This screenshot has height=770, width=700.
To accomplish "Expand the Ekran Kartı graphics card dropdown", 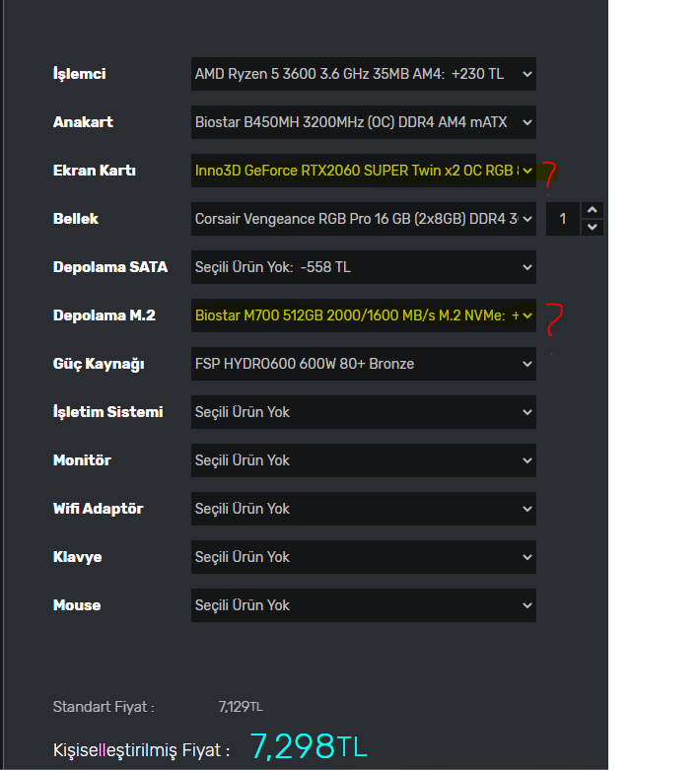I will tap(364, 171).
